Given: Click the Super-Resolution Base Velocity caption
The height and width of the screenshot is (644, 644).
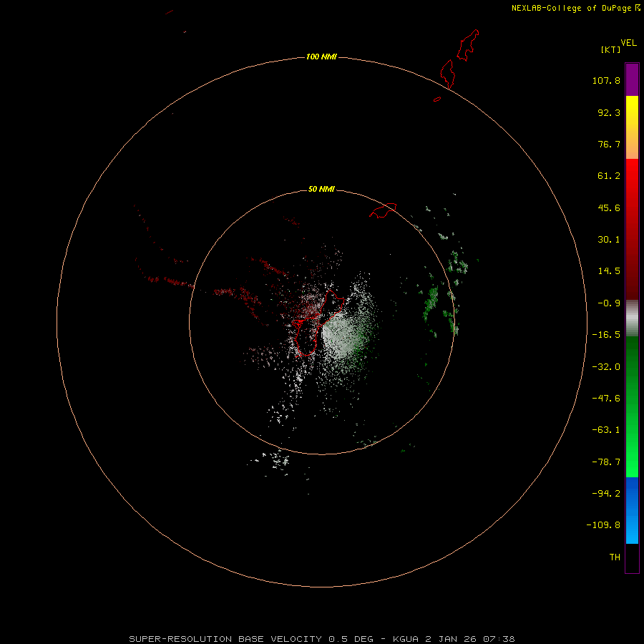Looking at the screenshot, I should coord(321,639).
